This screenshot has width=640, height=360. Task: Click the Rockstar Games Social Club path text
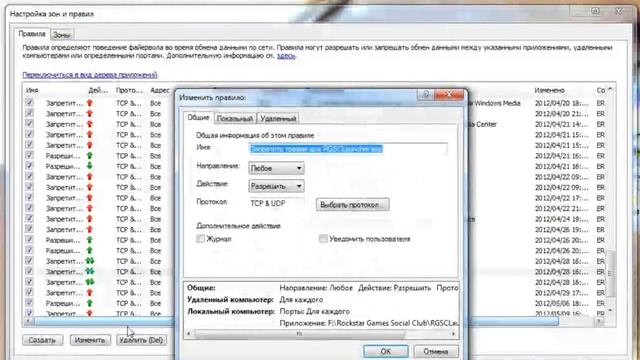pos(393,323)
